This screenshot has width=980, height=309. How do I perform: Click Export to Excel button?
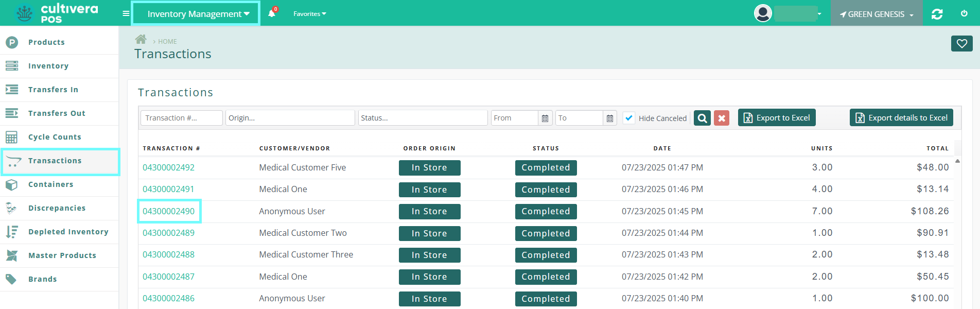pos(777,118)
